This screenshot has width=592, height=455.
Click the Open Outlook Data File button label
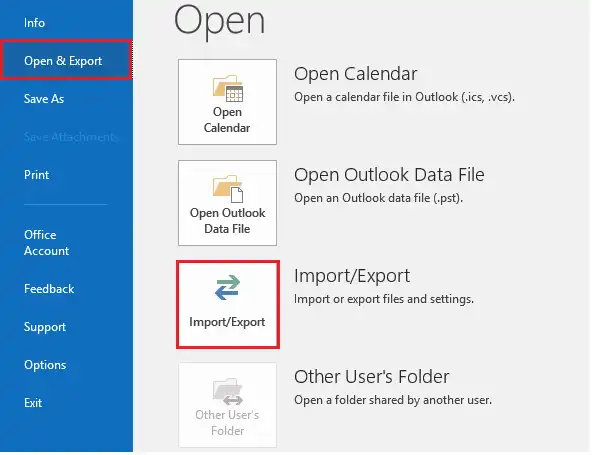coord(227,221)
